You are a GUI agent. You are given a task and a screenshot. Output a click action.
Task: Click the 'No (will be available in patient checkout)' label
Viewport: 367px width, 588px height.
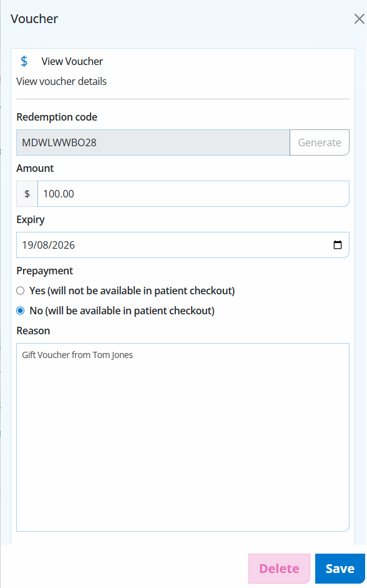click(122, 311)
